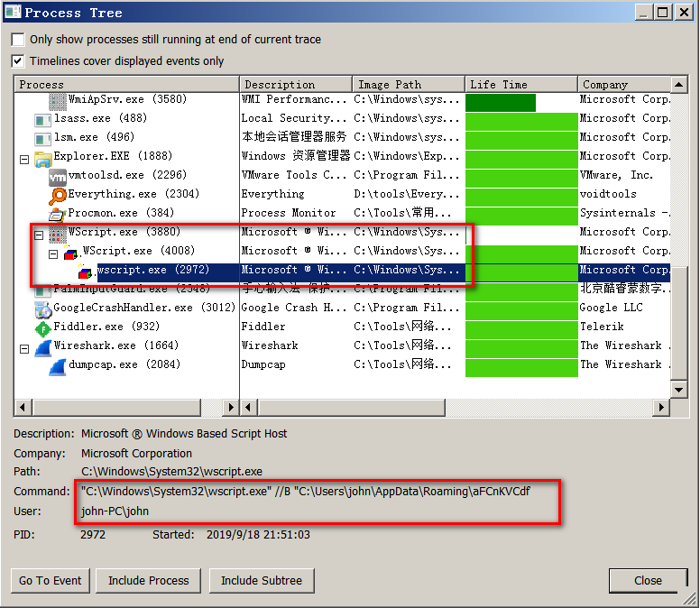Click the john-PC\john user value
Screen dimensions: 700x608
115,511
